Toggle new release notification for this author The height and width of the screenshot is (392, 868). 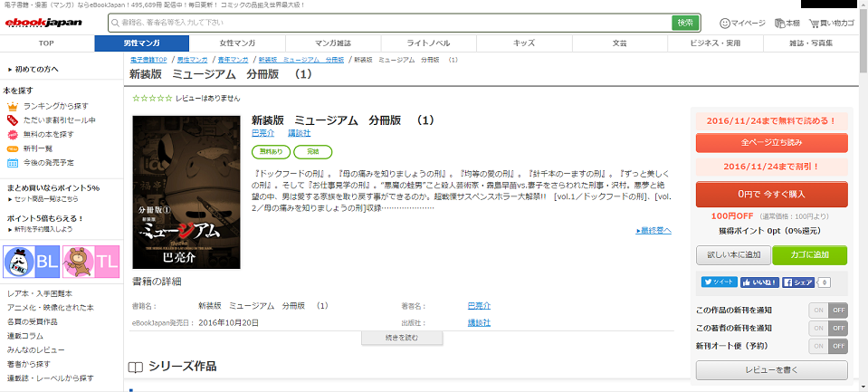[828, 328]
